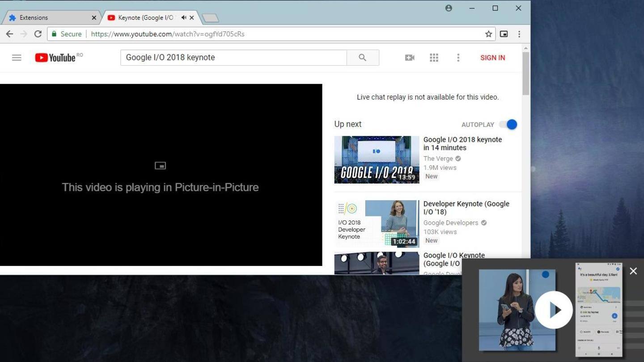Image resolution: width=644 pixels, height=362 pixels.
Task: Mute the Keynote tab audio icon
Action: click(x=184, y=18)
